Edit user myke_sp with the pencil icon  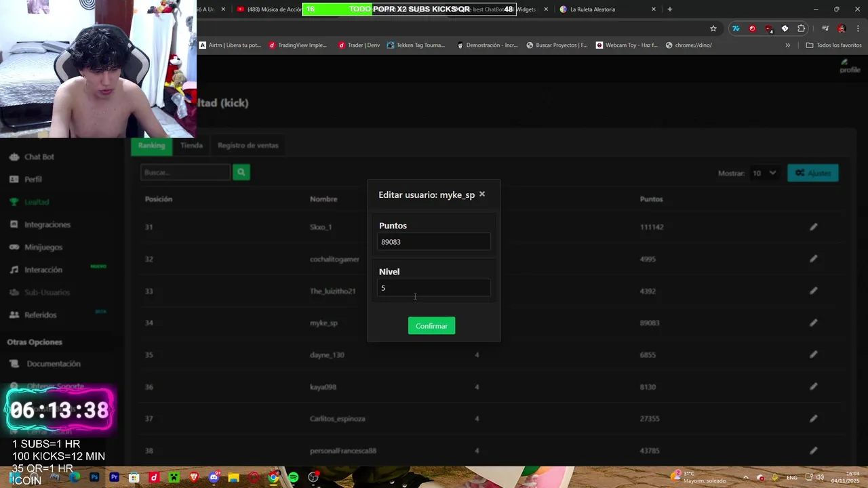814,323
